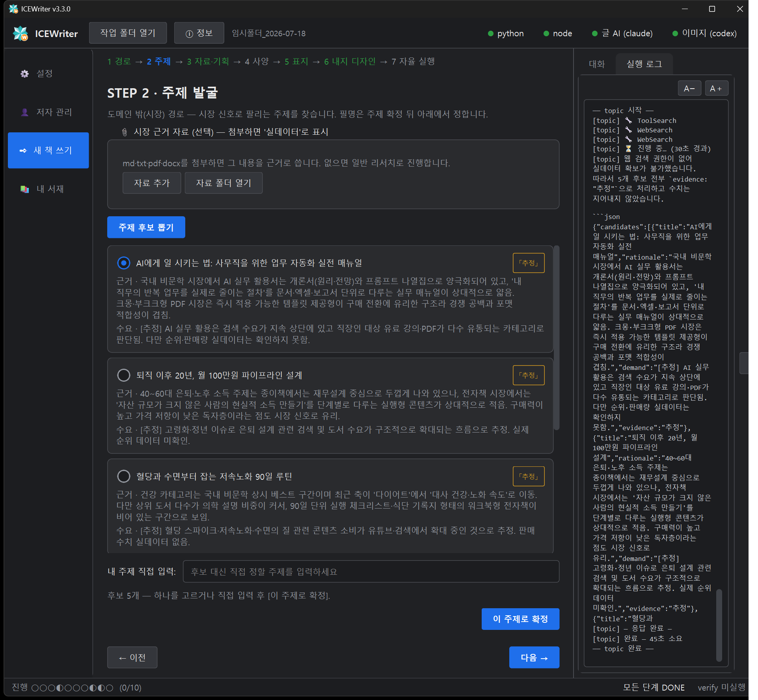758x700 pixels.
Task: Proceed with the 다음 → button
Action: pos(534,657)
